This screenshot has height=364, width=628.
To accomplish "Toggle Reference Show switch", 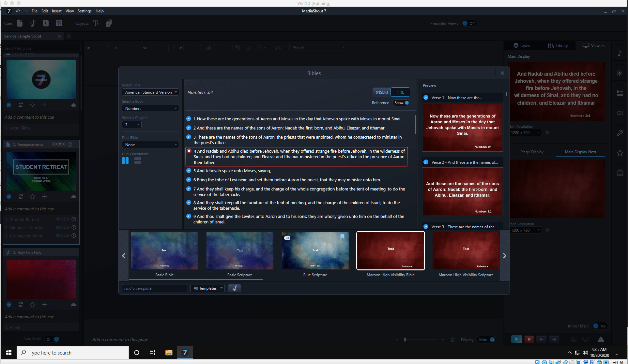I will tap(401, 103).
